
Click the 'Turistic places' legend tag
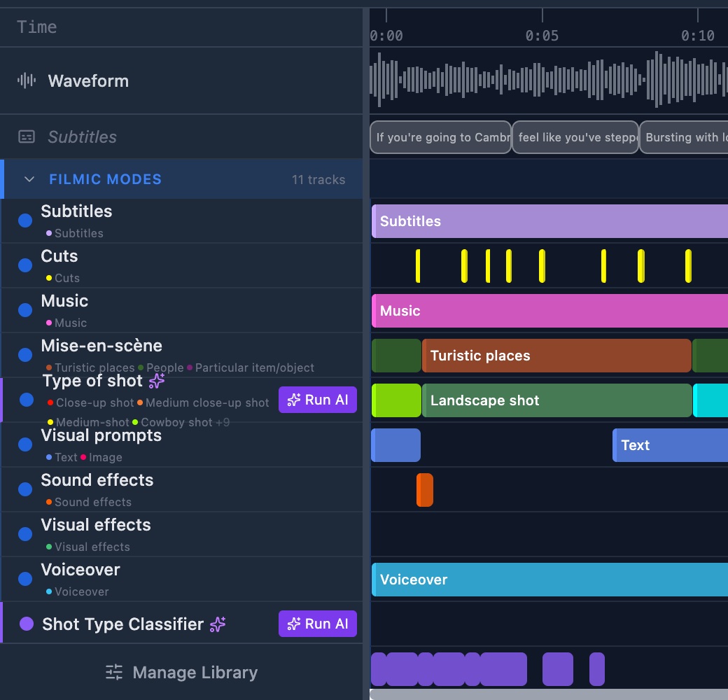click(90, 367)
